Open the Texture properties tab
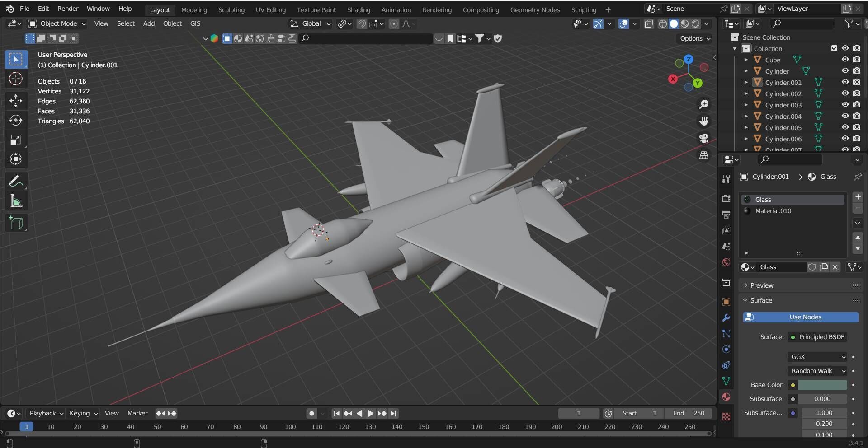 pyautogui.click(x=726, y=416)
